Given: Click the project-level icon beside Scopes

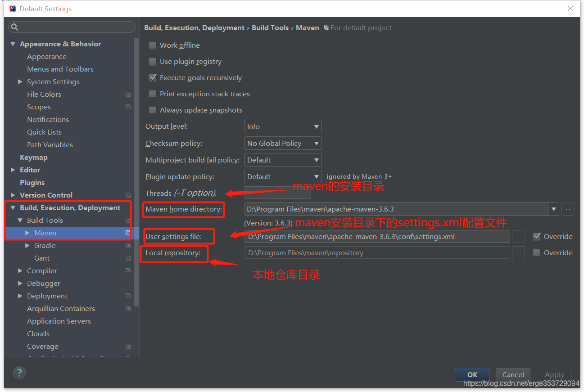Looking at the screenshot, I should coord(128,107).
